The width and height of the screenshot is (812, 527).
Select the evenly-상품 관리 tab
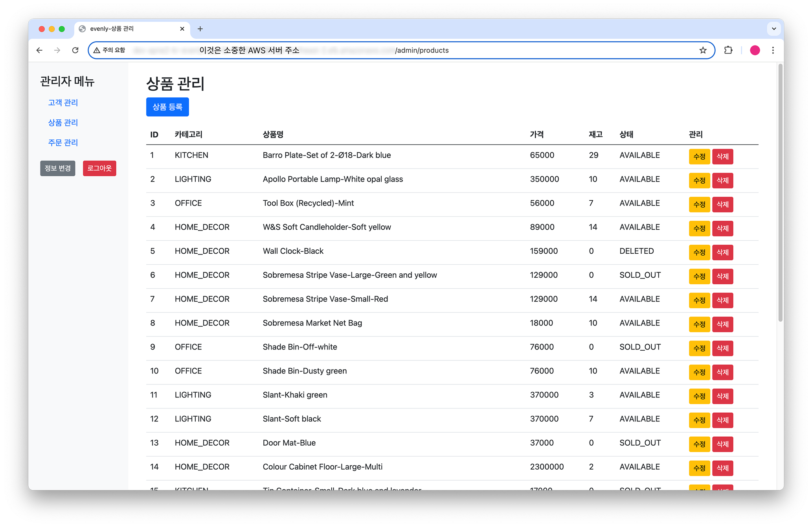pos(132,29)
